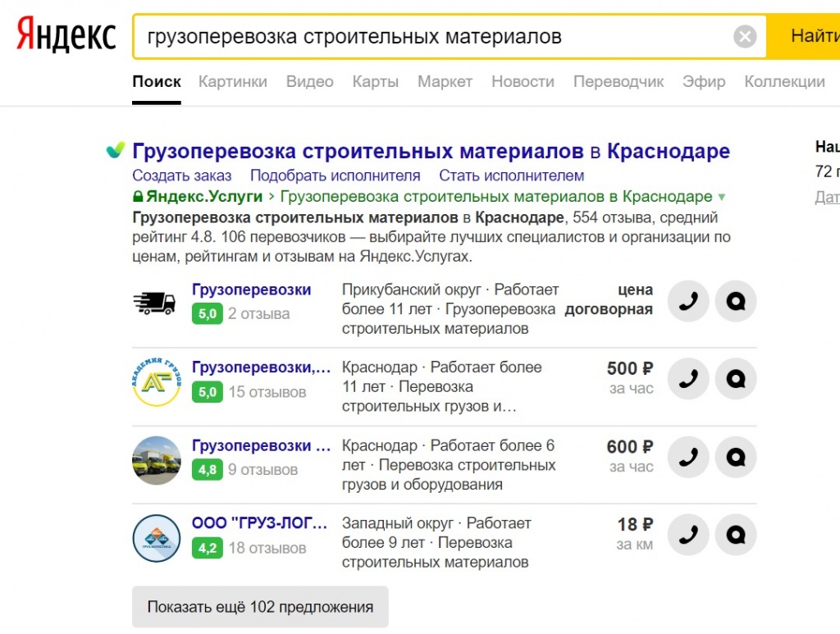Open the Коллекции tab
This screenshot has width=840, height=634.
784,81
